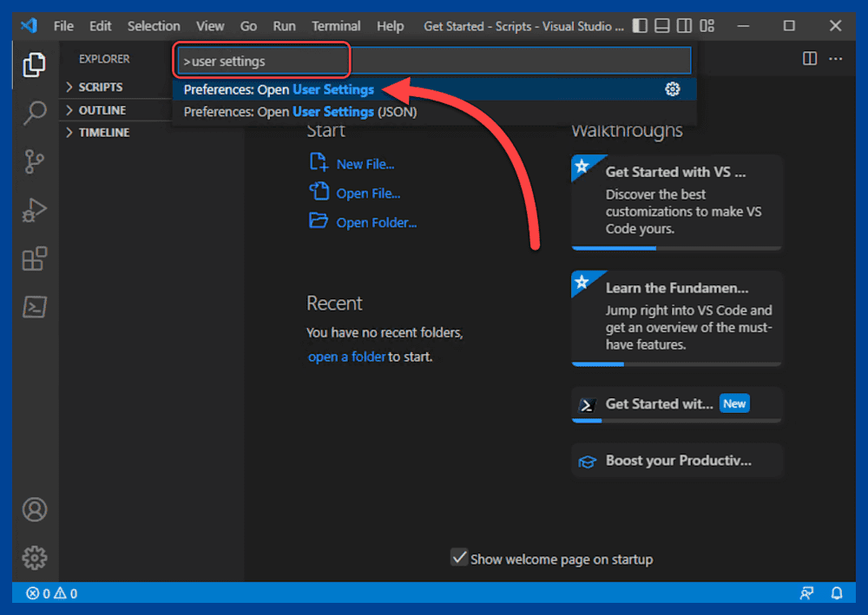Expand the TIMELINE section

(98, 132)
